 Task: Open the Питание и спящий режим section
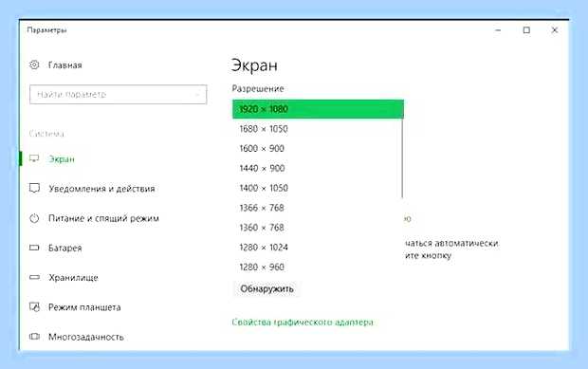click(103, 218)
